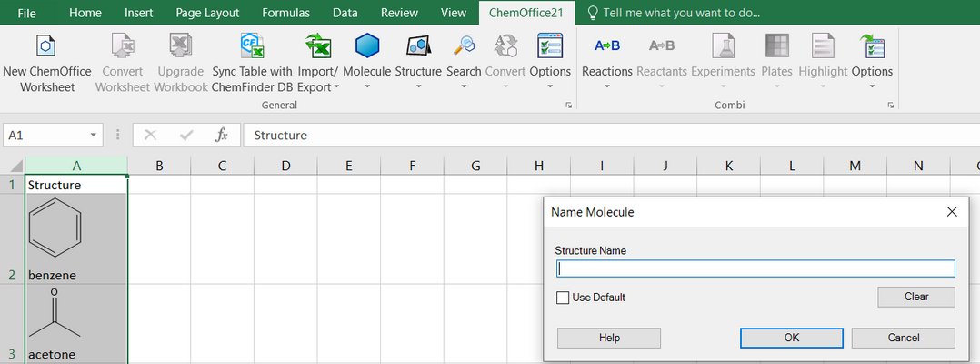Expand the Reactions dropdown arrow
980x364 pixels.
(607, 87)
